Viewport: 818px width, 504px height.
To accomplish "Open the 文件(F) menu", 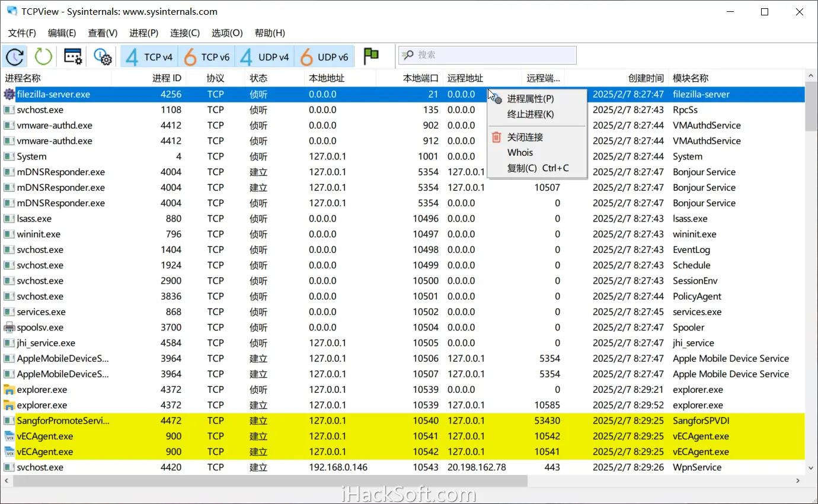I will pos(22,33).
